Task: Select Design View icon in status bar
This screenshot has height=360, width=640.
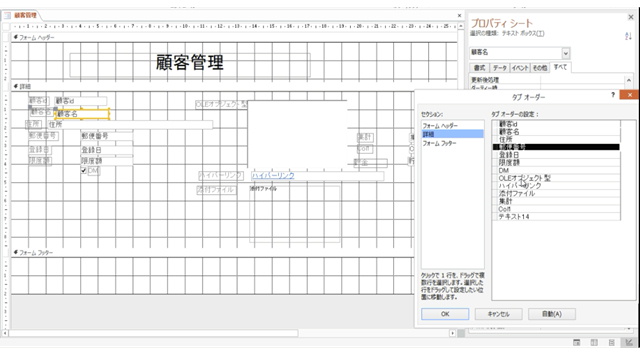Action: click(629, 342)
